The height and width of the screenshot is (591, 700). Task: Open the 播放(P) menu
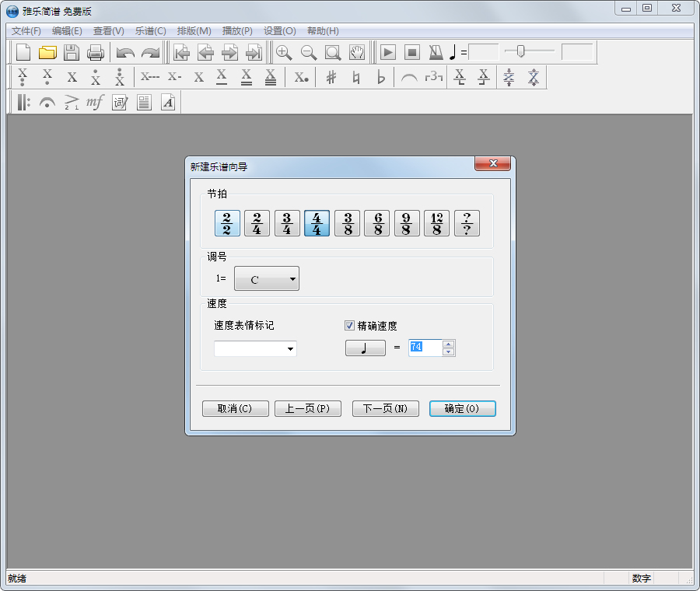(x=236, y=31)
